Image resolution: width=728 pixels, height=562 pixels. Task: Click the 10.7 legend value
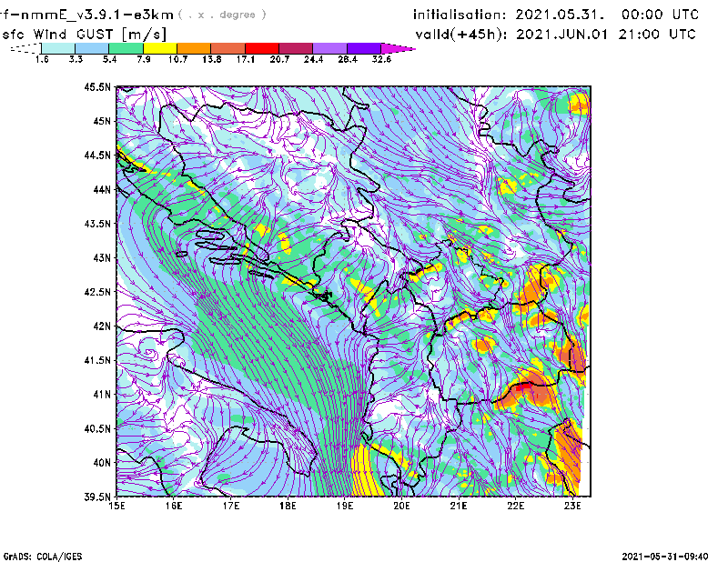177,59
